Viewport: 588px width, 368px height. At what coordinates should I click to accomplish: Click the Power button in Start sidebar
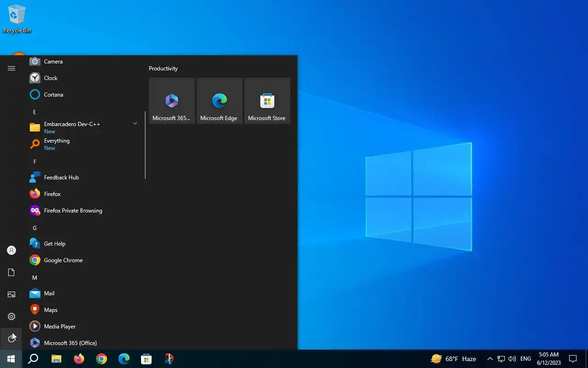[11, 339]
